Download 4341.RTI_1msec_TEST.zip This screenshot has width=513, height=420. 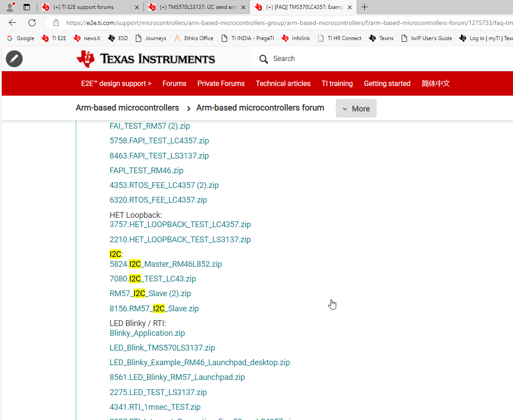155,407
